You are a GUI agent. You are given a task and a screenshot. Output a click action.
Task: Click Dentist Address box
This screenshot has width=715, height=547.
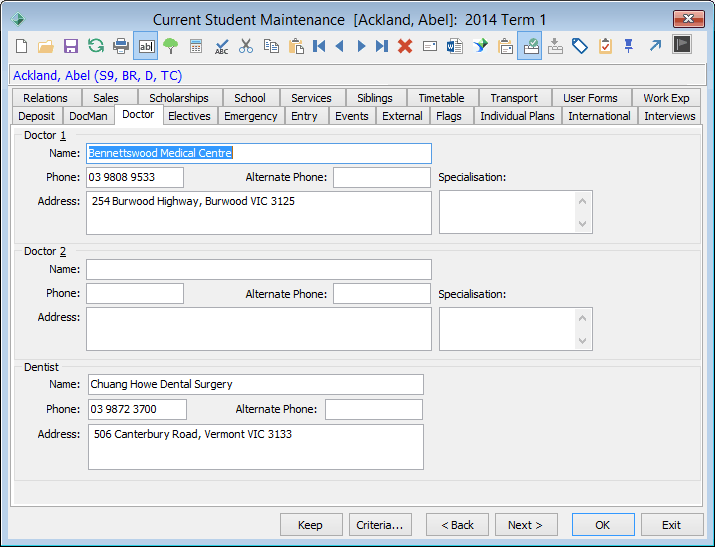256,447
